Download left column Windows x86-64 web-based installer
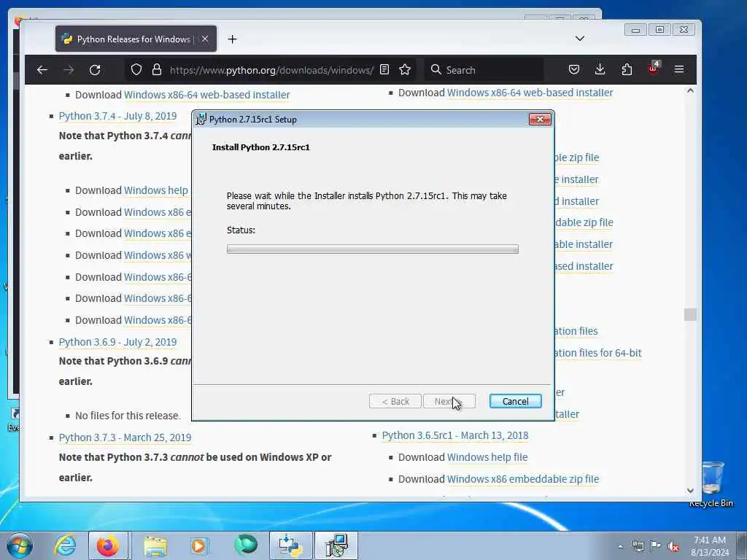The height and width of the screenshot is (560, 747). [x=206, y=95]
